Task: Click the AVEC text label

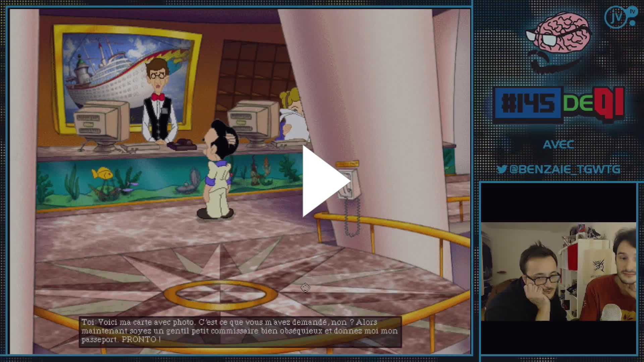Action: pyautogui.click(x=558, y=144)
